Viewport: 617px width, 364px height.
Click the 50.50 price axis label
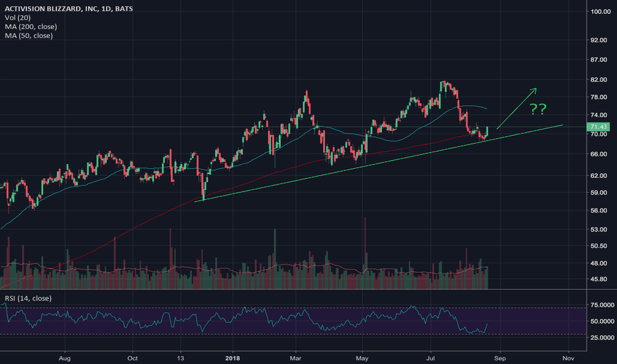(x=599, y=246)
